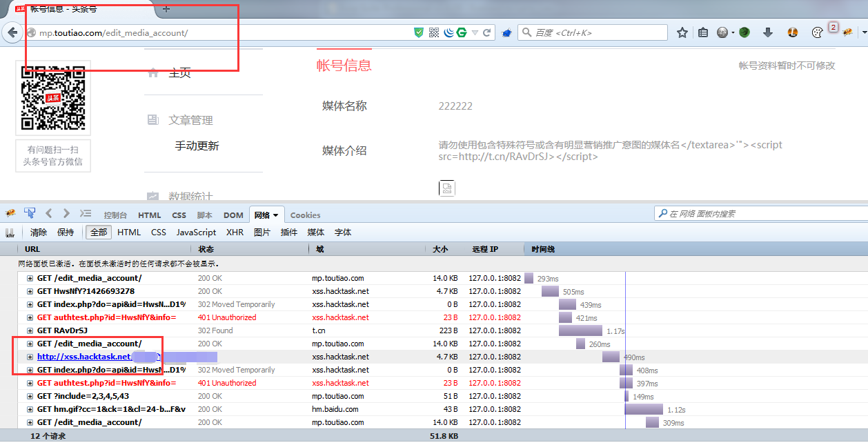
Task: Open the address bar history dropdown
Action: (x=475, y=33)
